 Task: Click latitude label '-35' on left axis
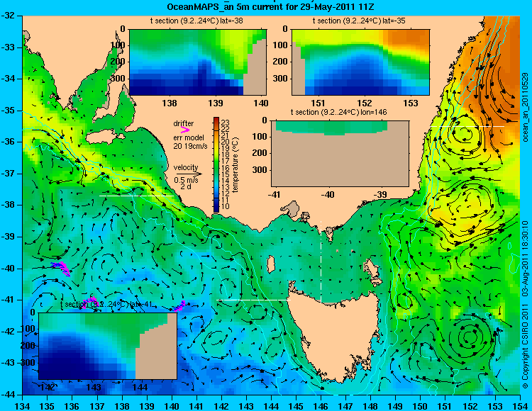(9, 111)
